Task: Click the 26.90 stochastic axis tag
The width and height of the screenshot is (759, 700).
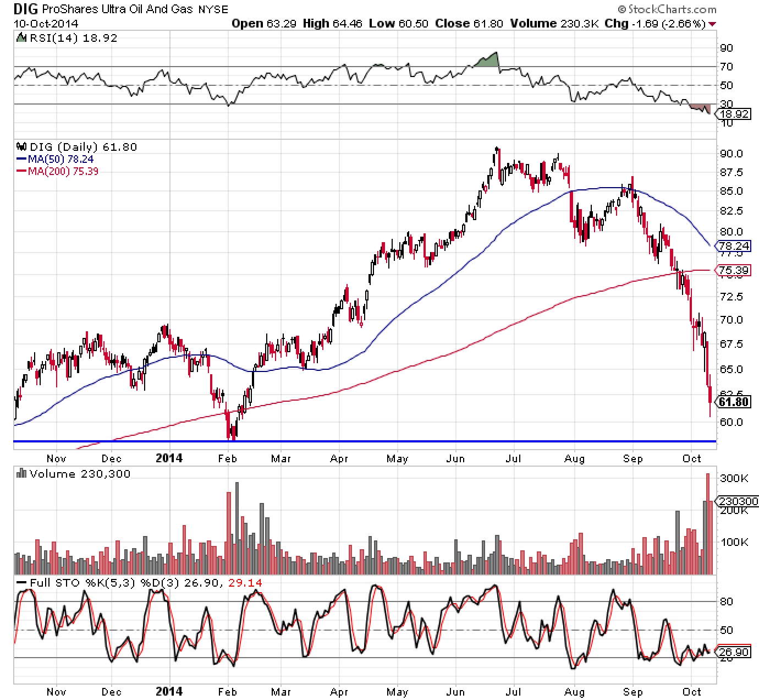Action: point(732,652)
